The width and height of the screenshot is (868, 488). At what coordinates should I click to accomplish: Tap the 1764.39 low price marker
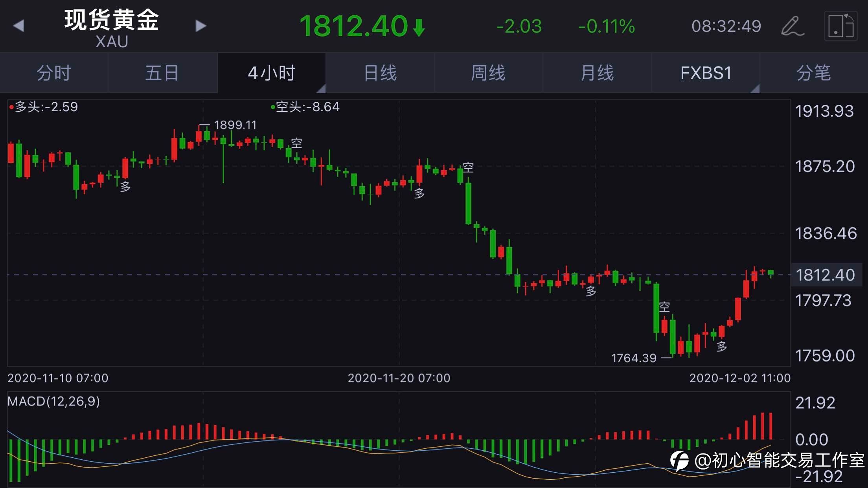click(634, 358)
